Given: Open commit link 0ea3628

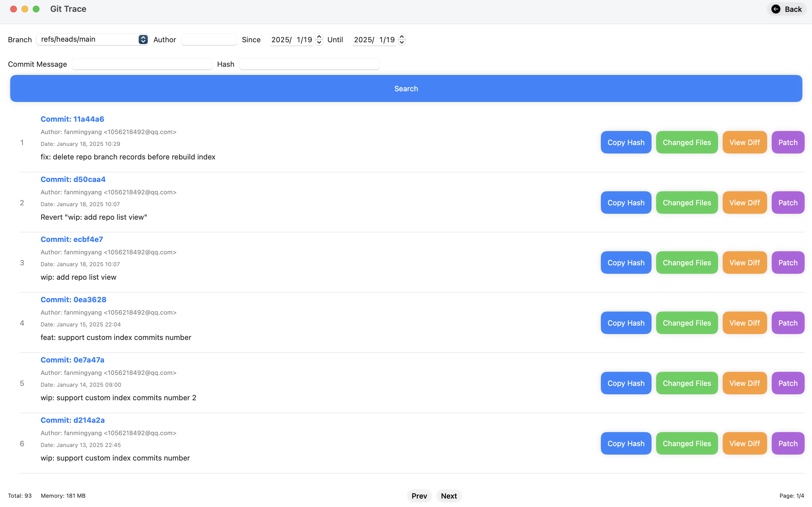Looking at the screenshot, I should [73, 299].
